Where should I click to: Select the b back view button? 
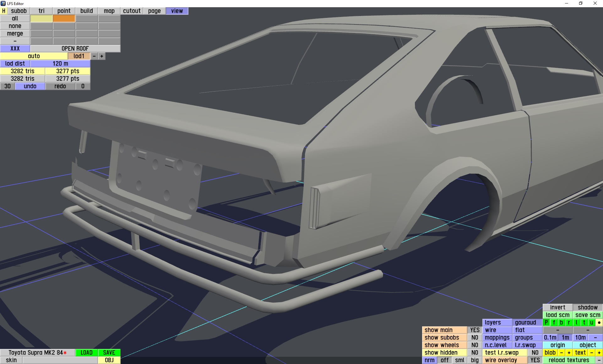tap(562, 323)
